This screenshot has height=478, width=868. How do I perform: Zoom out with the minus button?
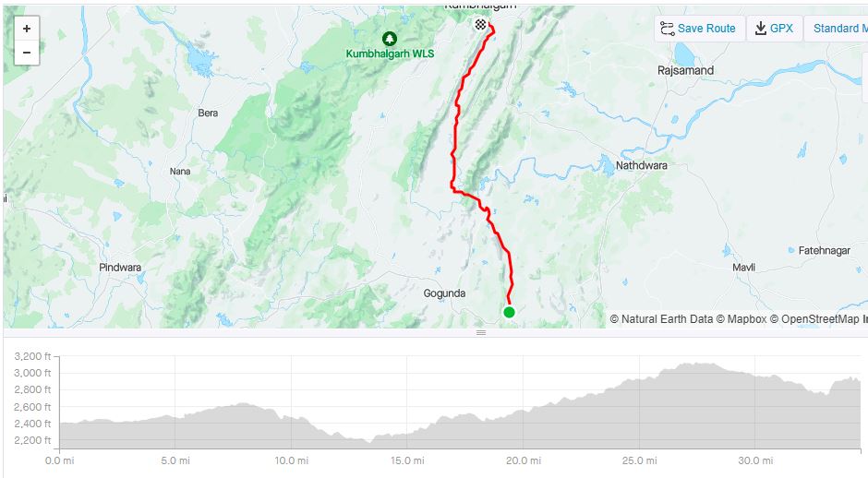27,53
